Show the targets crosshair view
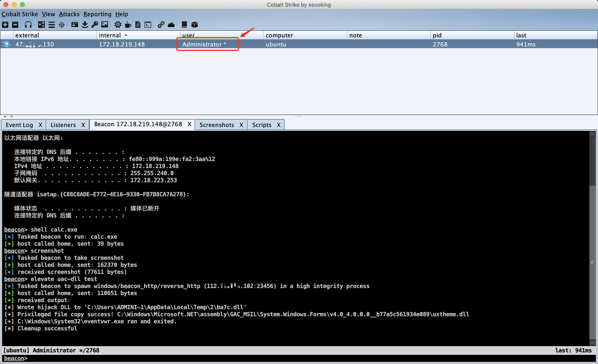This screenshot has height=364, width=598. pos(62,25)
